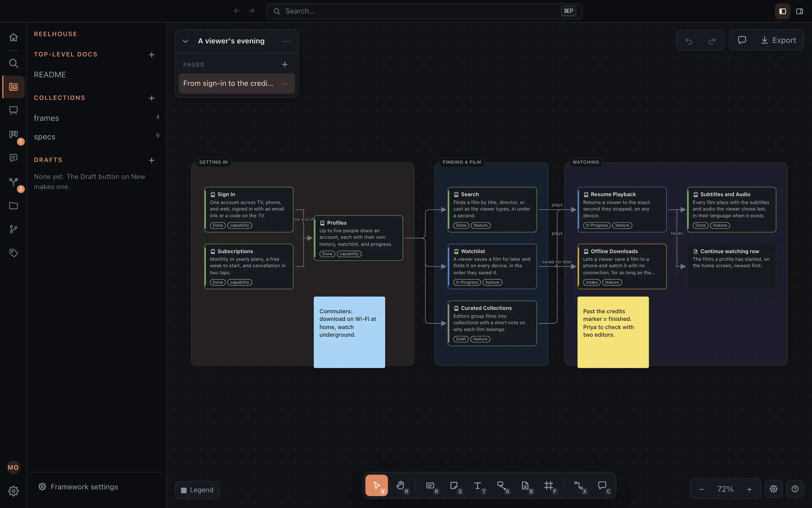Screen dimensions: 812x508
Task: Open the comments rail icon
Action: (x=13, y=158)
